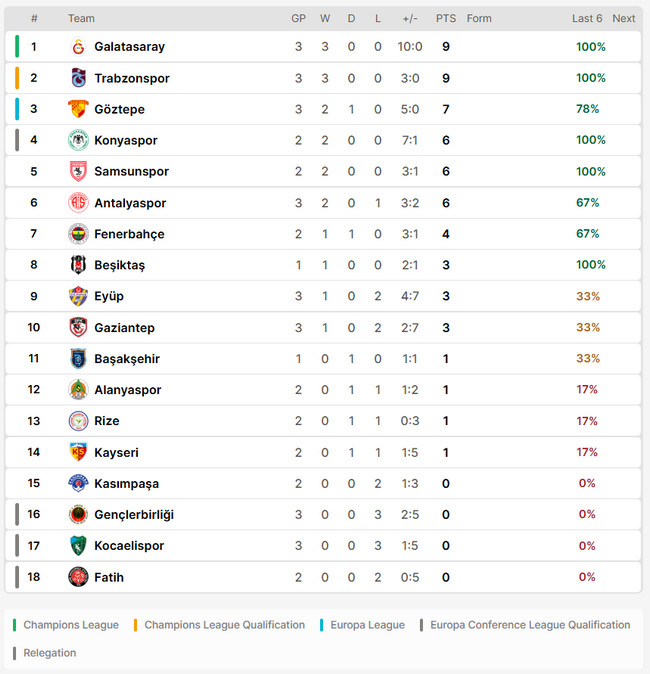This screenshot has width=650, height=674.
Task: Click the Champions League green legend marker
Action: coord(15,625)
